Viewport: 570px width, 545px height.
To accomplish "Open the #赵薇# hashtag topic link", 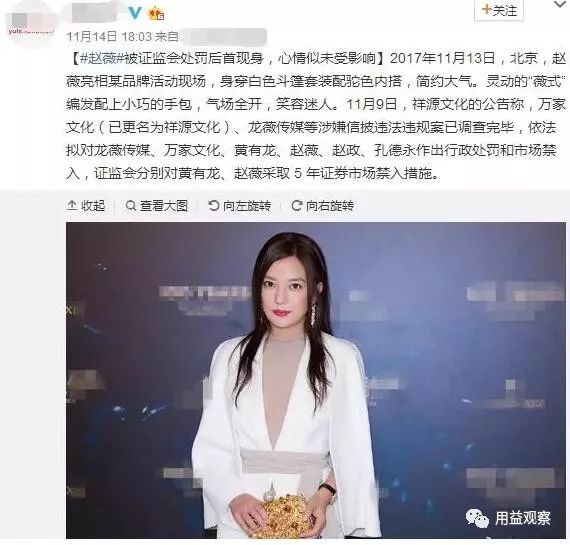I will click(101, 59).
